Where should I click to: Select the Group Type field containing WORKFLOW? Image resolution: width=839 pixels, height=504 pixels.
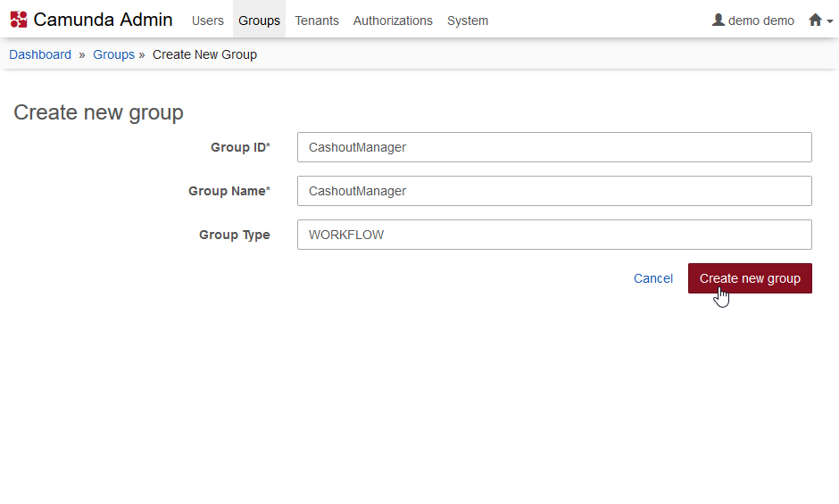pos(554,235)
